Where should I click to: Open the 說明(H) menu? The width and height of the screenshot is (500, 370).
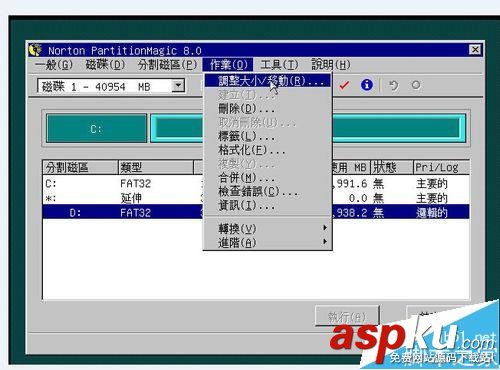coord(331,64)
